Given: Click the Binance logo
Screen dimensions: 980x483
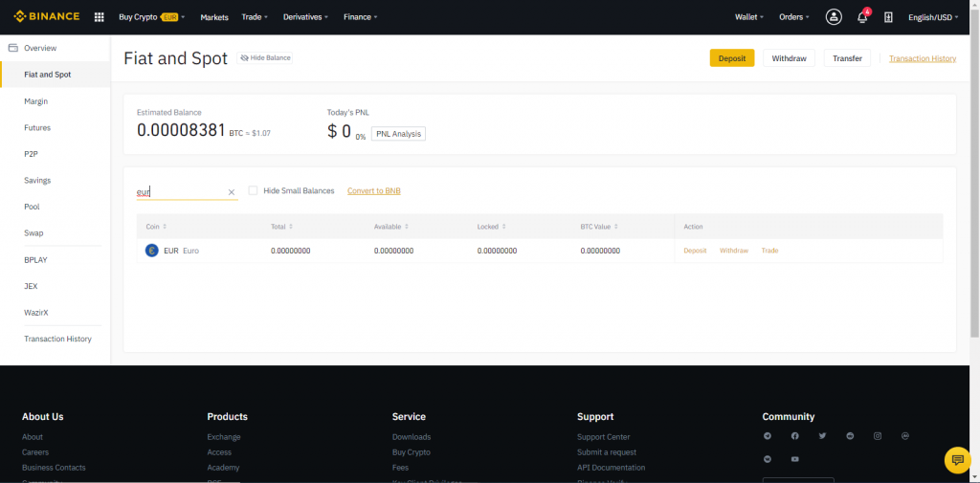Looking at the screenshot, I should pos(47,16).
